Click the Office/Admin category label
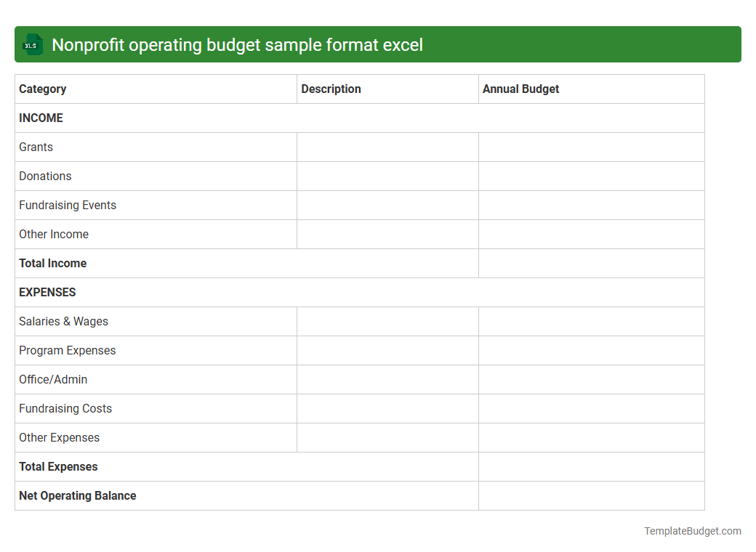This screenshot has width=756, height=552. pyautogui.click(x=52, y=379)
